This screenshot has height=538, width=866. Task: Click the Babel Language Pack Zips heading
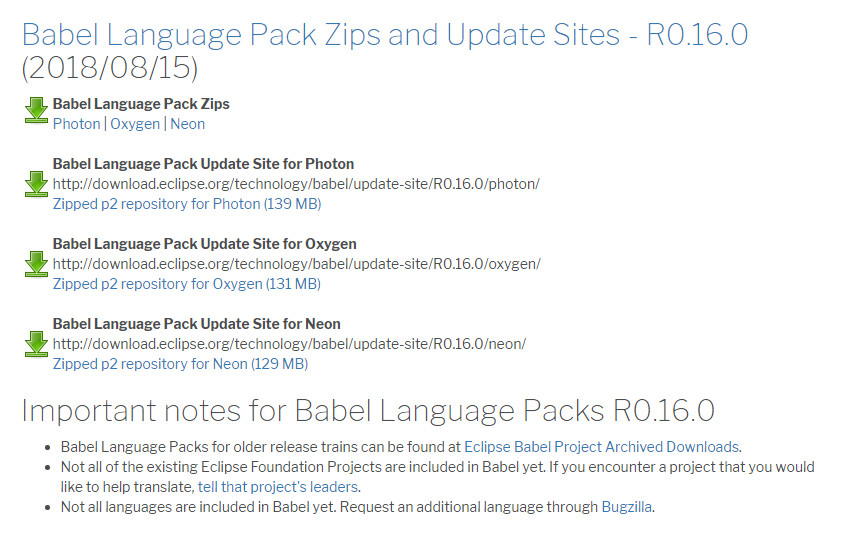[x=141, y=104]
